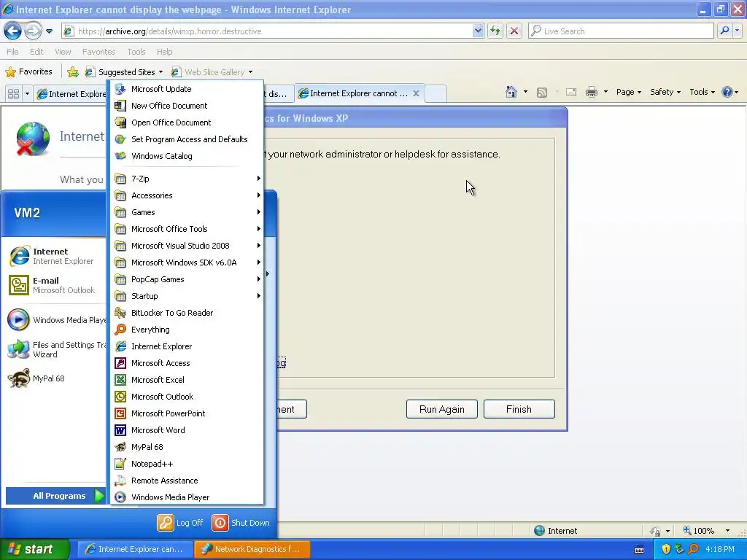747x560 pixels.
Task: Click the search magnifier button
Action: coord(724,31)
